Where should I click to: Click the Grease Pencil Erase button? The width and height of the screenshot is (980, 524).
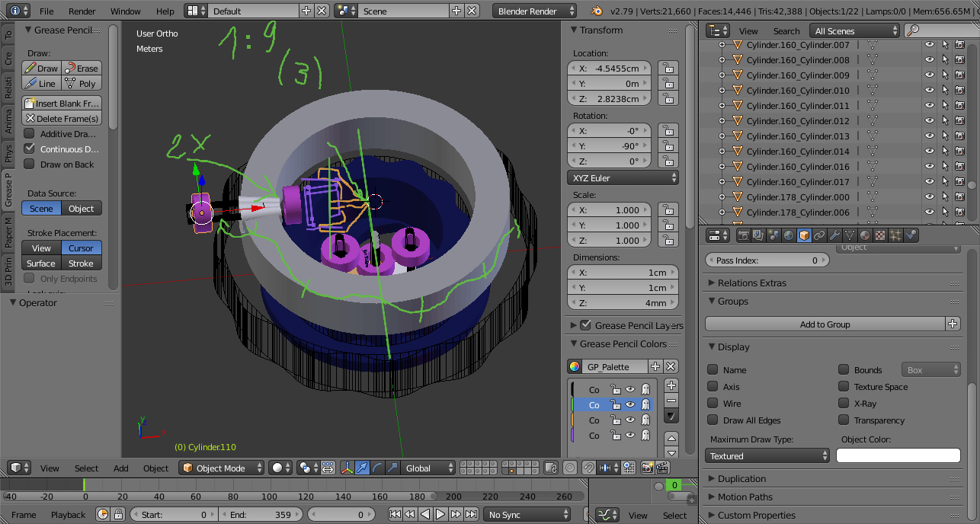click(82, 68)
